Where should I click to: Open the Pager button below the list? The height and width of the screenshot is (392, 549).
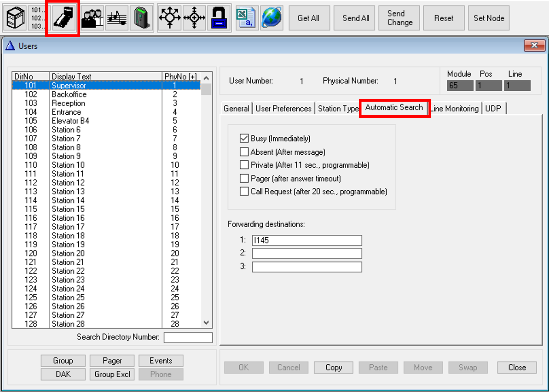112,361
